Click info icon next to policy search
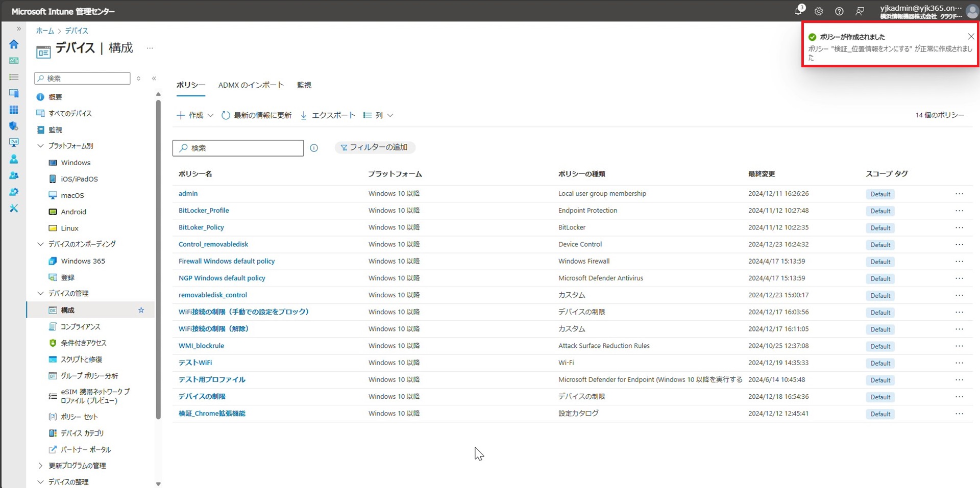The width and height of the screenshot is (980, 488). coord(314,148)
